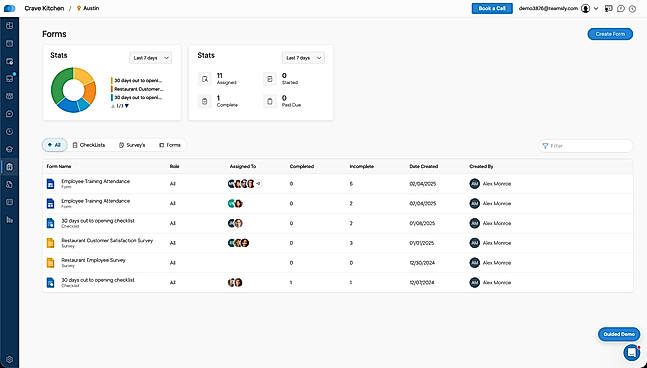Click the Started stat icon
Screen dimensions: 647x368
(x=270, y=79)
